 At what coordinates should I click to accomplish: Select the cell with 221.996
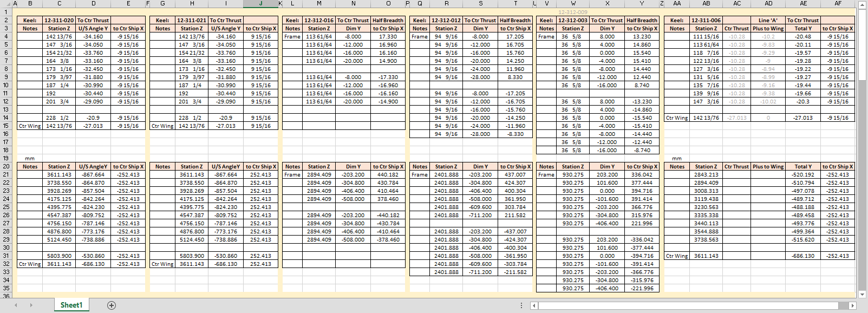click(642, 224)
